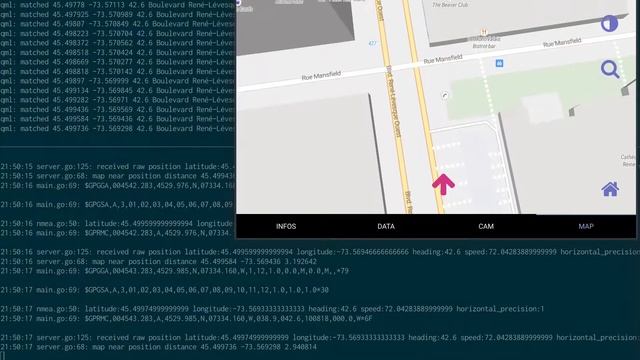
Task: Click the matched 45.498223 -73.570704 line
Action: tap(118, 33)
